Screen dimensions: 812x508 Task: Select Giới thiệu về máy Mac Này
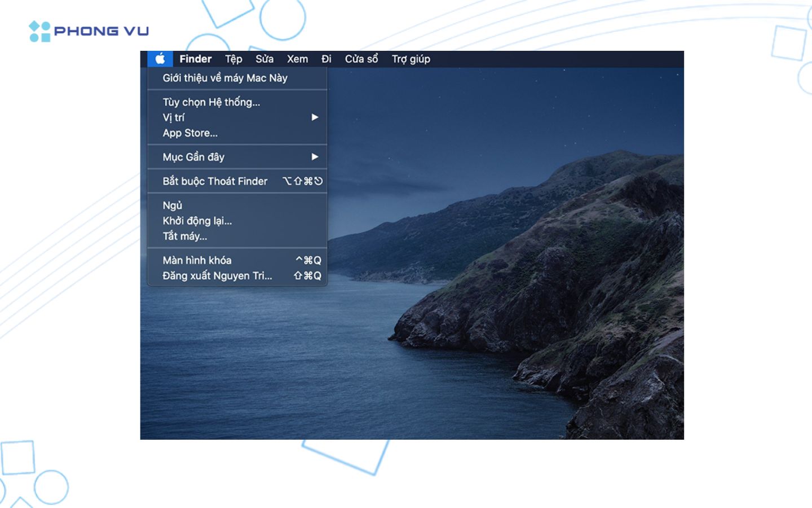[x=225, y=78]
